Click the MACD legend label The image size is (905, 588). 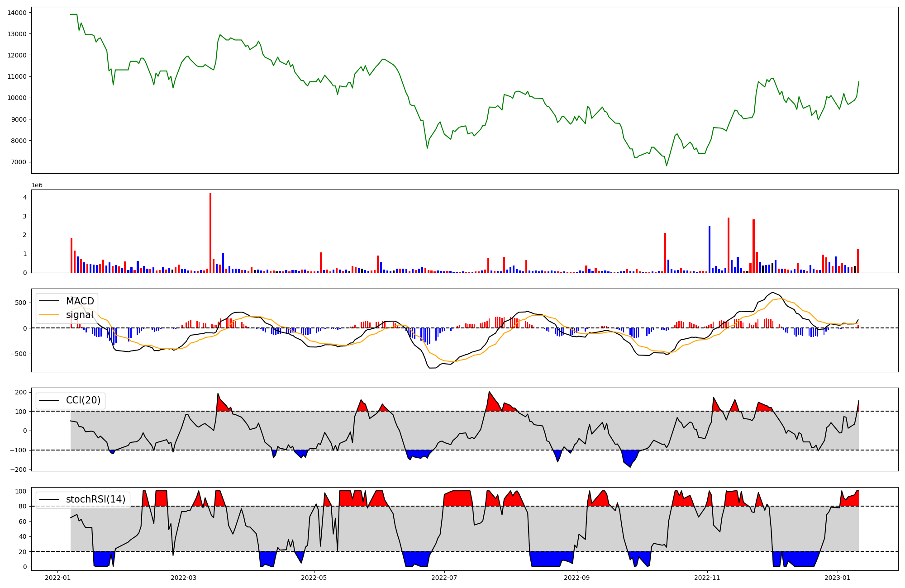coord(80,301)
